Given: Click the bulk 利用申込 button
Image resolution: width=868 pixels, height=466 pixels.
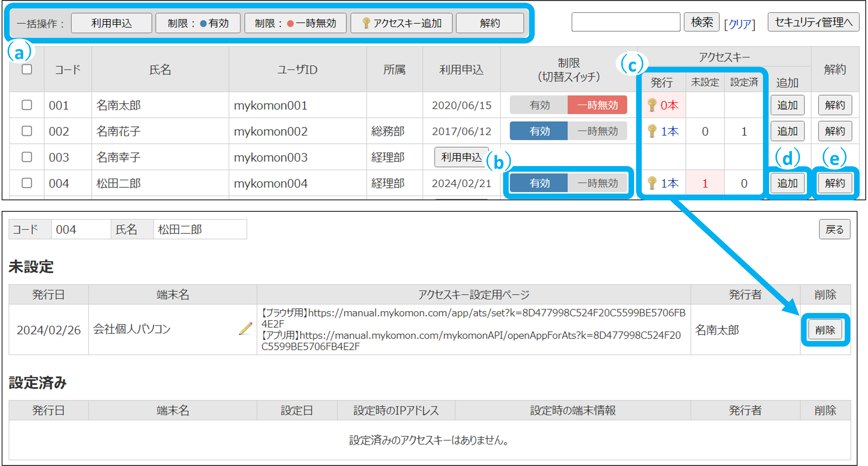Looking at the screenshot, I should pos(111,23).
